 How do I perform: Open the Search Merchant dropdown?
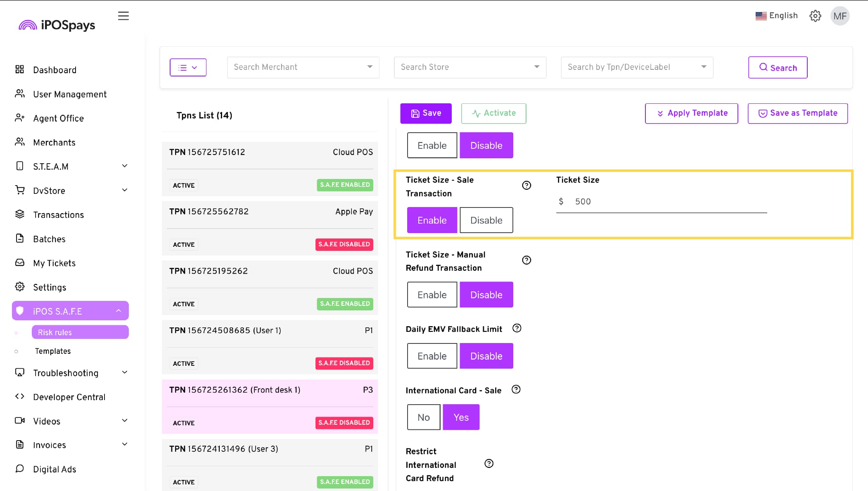[x=303, y=67]
